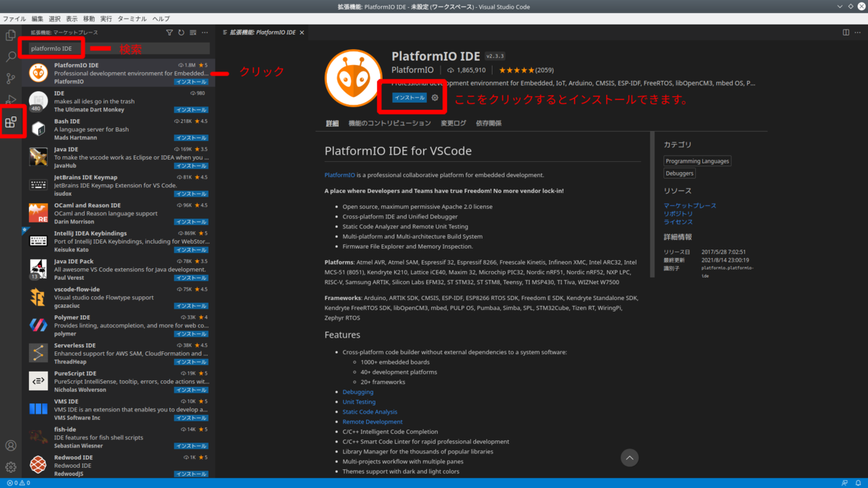
Task: Open the Accounts icon in activity bar
Action: point(11,446)
